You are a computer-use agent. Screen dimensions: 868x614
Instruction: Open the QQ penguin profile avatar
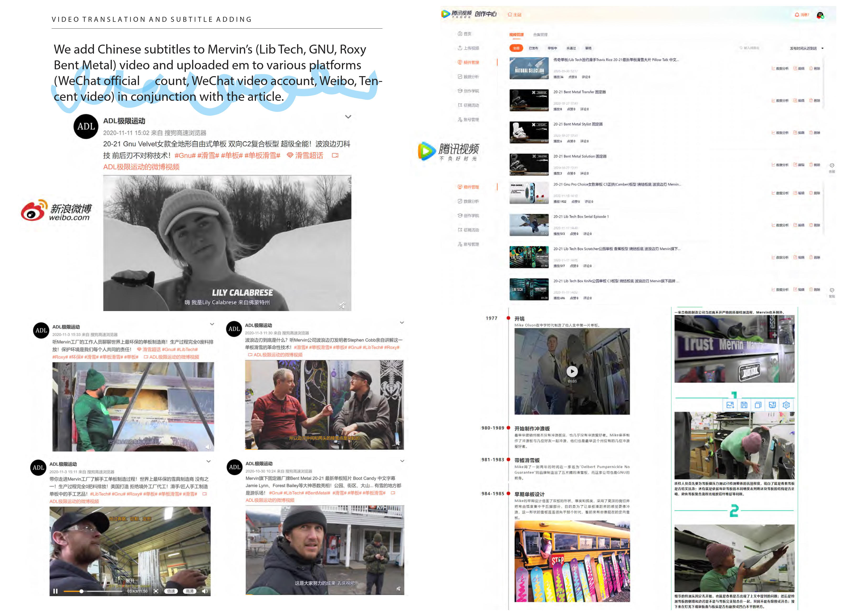point(820,15)
